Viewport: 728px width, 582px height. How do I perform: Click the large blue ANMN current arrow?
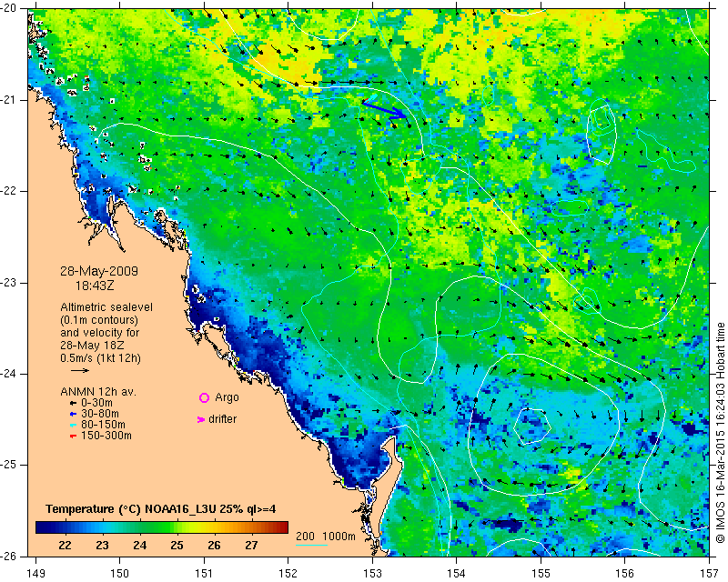tap(384, 110)
